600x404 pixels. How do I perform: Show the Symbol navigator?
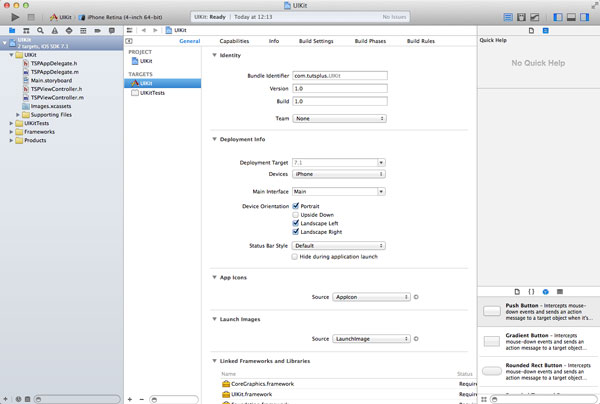[x=26, y=31]
